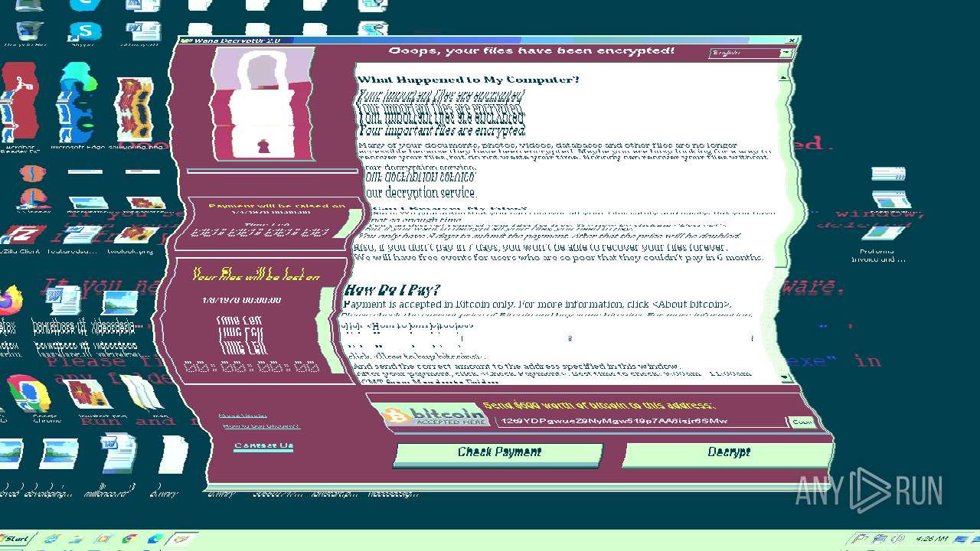The image size is (980, 551).
Task: Open Edge from taskbar quick launch
Action: coord(155,540)
